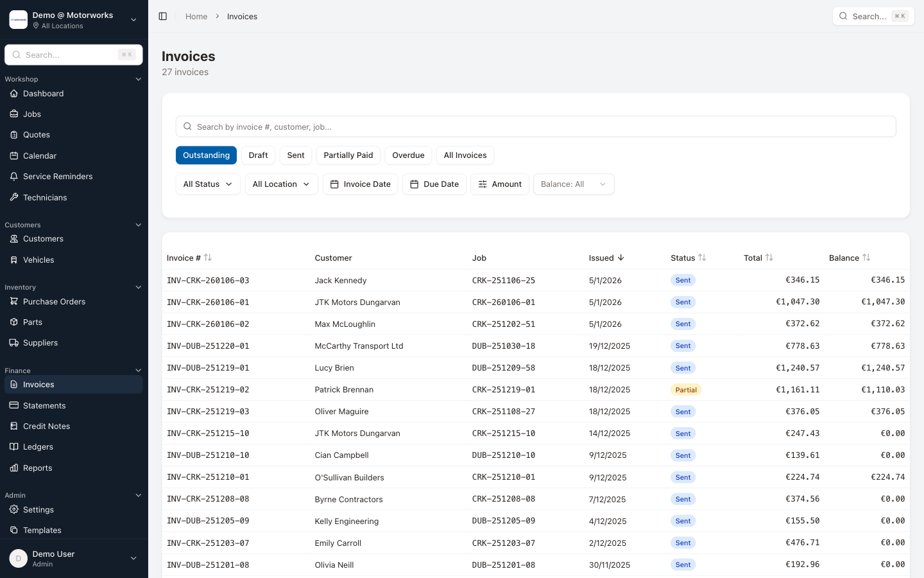Click the Home breadcrumb link
The width and height of the screenshot is (924, 578).
coord(196,16)
